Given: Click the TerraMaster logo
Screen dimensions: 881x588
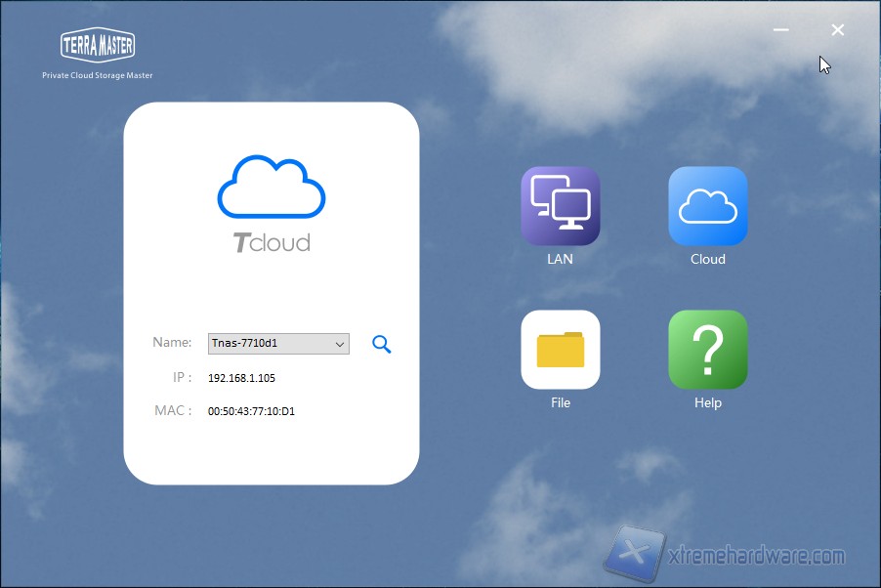Looking at the screenshot, I should tap(98, 44).
